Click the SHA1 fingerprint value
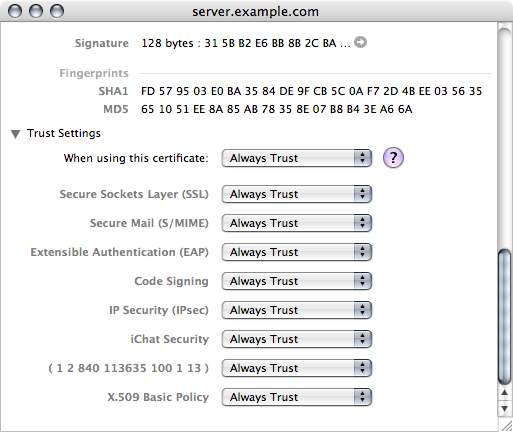Viewport: 513px width, 432px height. coord(311,91)
